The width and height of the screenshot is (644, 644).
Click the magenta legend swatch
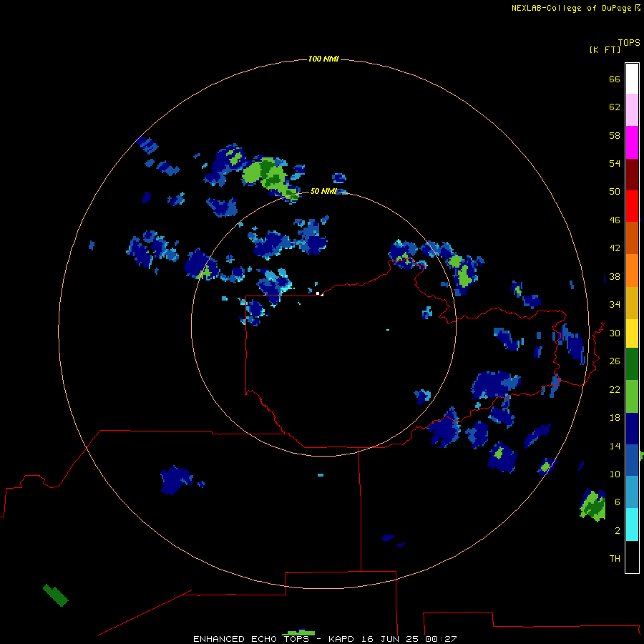click(x=632, y=142)
